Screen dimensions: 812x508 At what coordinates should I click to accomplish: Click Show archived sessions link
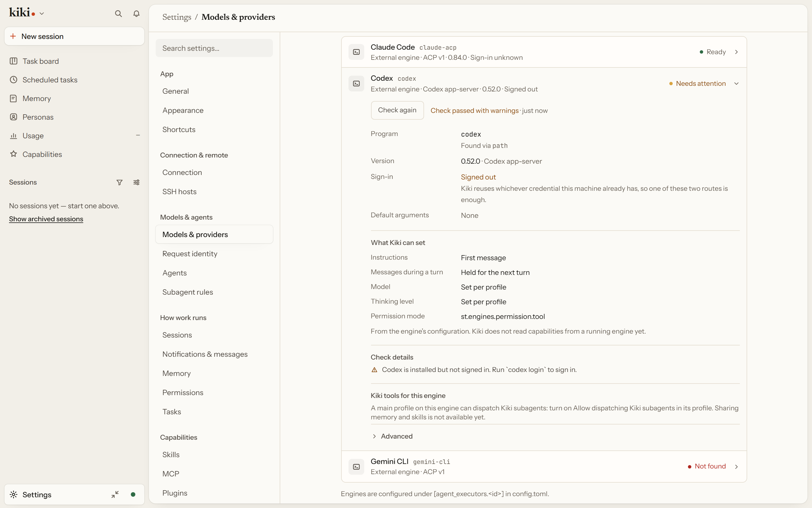[46, 219]
